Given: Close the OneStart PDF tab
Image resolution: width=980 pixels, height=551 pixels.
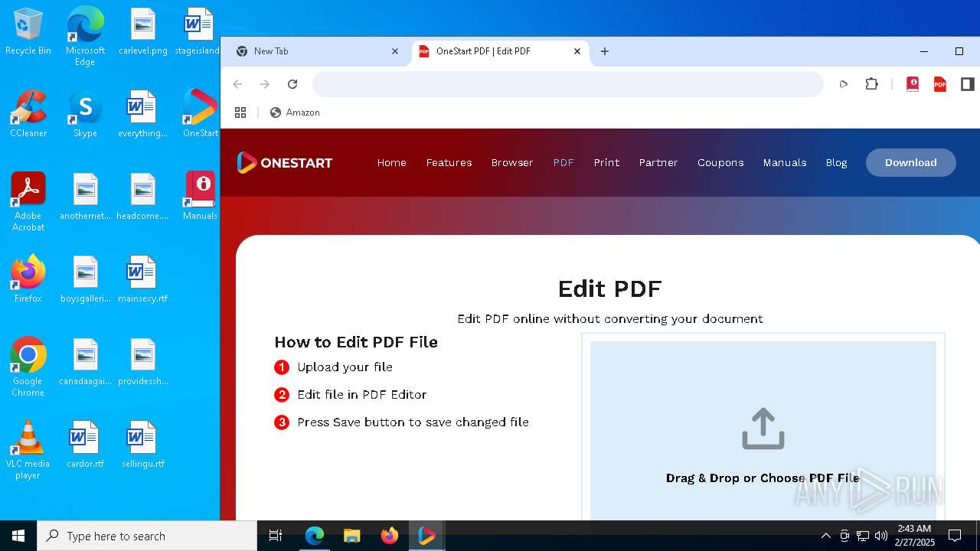Looking at the screenshot, I should tap(577, 51).
